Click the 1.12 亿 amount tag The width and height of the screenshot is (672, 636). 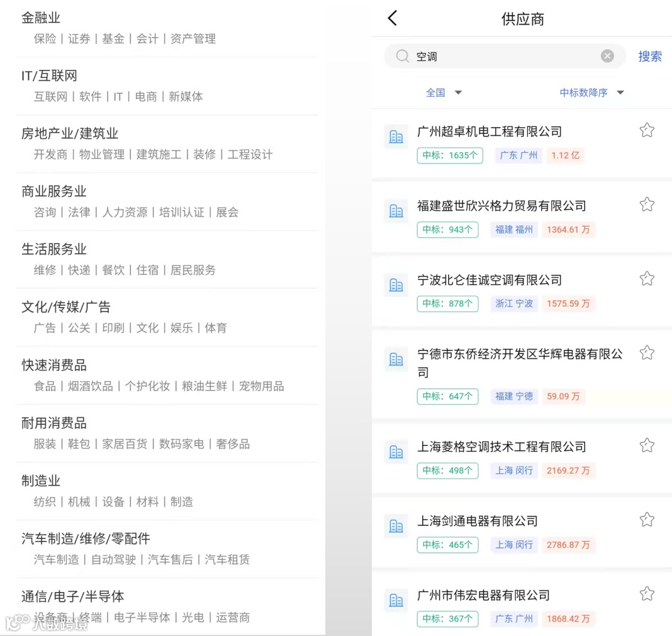(565, 155)
